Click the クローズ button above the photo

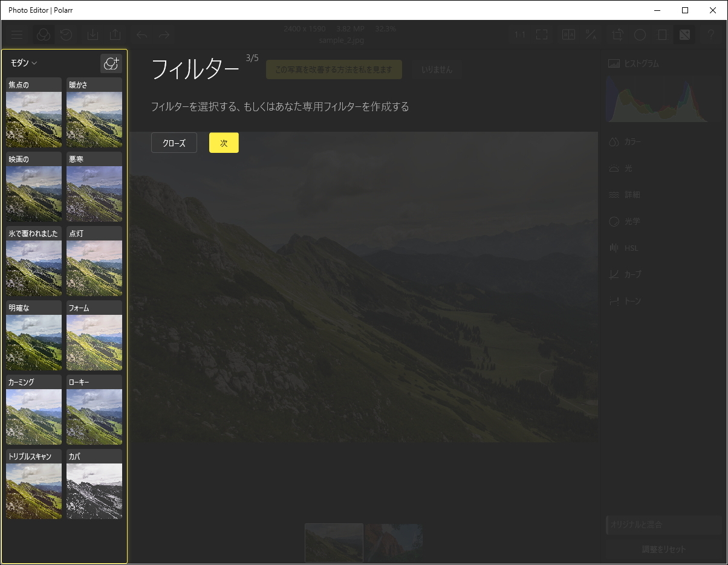point(174,143)
